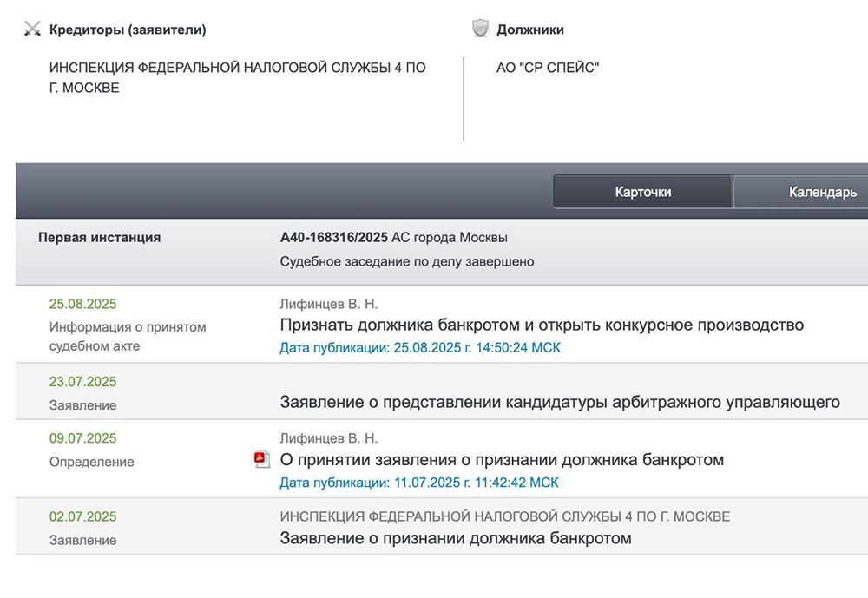This screenshot has height=598, width=868.
Task: Open ruling on bankruptcy petition acceptance
Action: point(502,459)
